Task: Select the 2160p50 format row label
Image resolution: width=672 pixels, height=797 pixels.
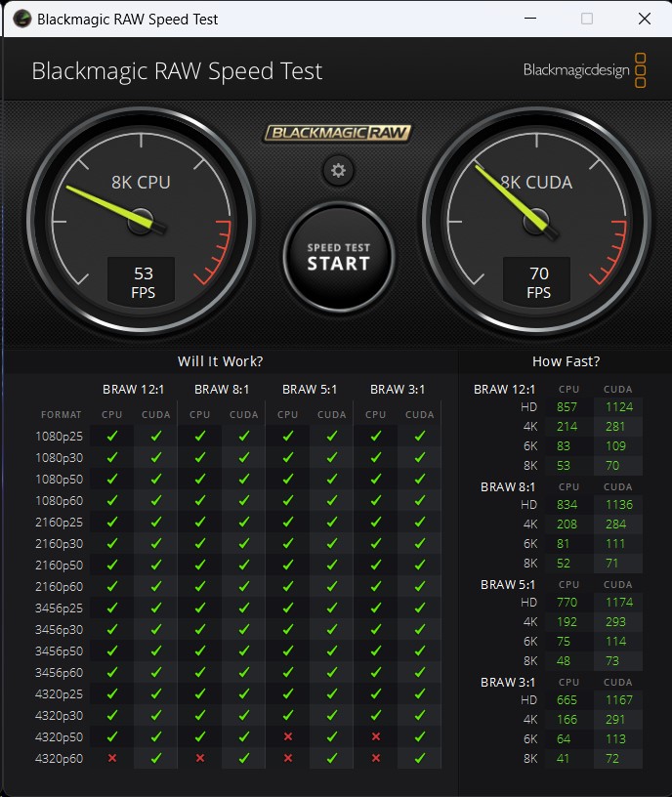Action: pyautogui.click(x=59, y=565)
